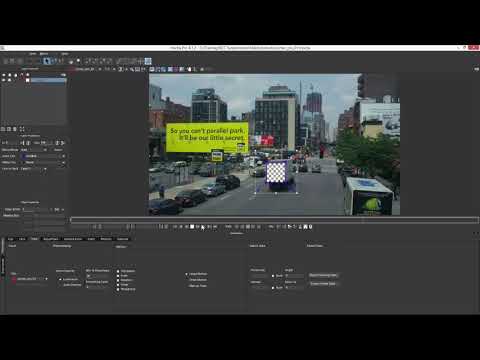This screenshot has height=360, width=480.
Task: Toggle the Scale motion checkbox
Action: tap(118, 276)
